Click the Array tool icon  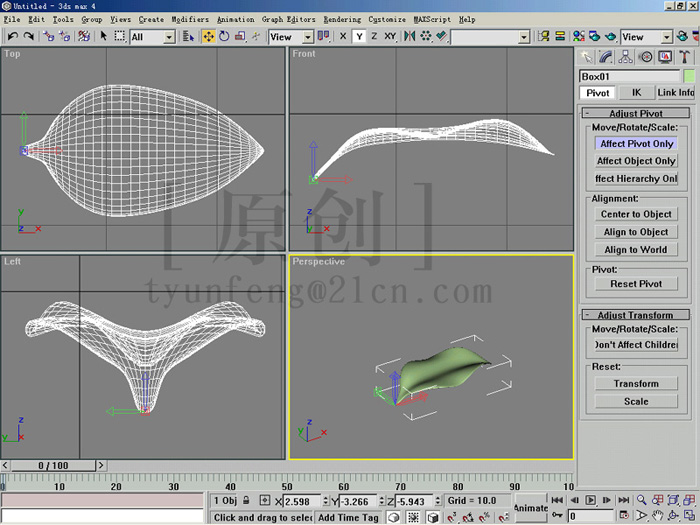[x=425, y=36]
